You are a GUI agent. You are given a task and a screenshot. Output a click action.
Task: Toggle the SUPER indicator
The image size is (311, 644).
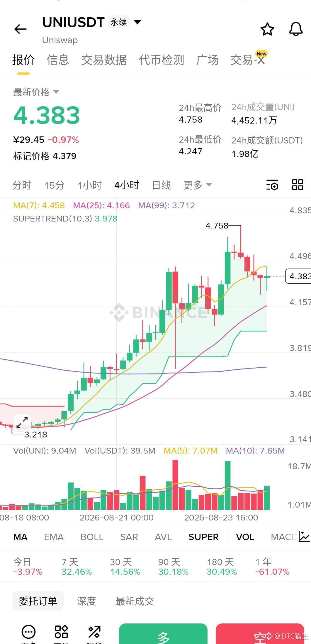203,537
